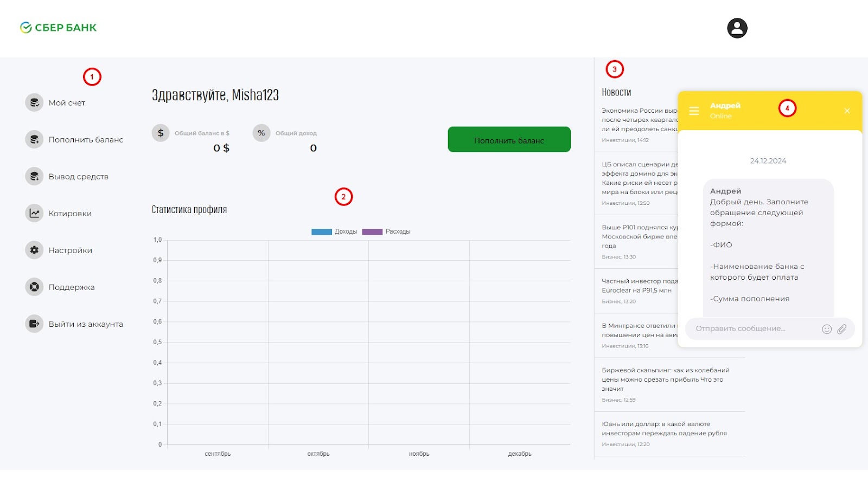Image resolution: width=868 pixels, height=484 pixels.
Task: Open the emoji picker in chat
Action: click(x=827, y=329)
